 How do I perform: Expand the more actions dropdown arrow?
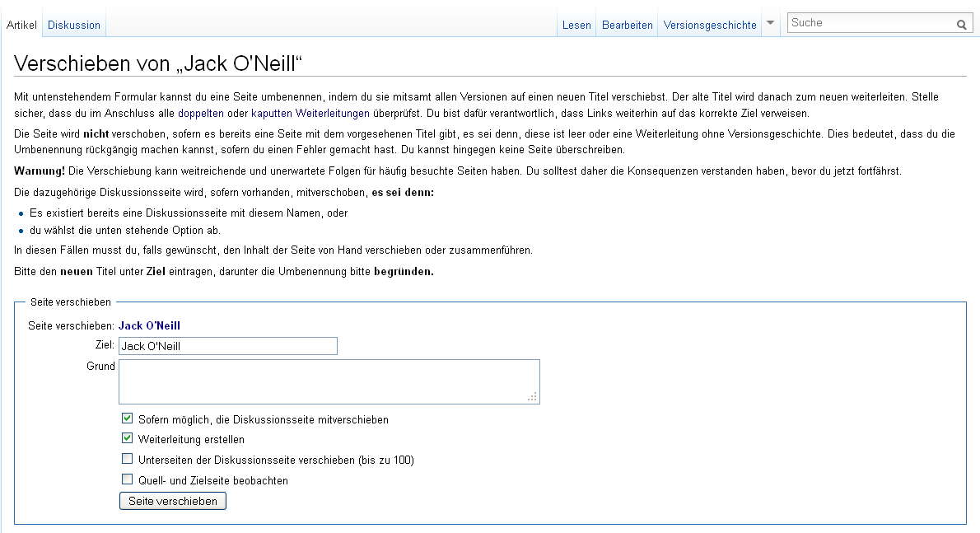[x=770, y=23]
